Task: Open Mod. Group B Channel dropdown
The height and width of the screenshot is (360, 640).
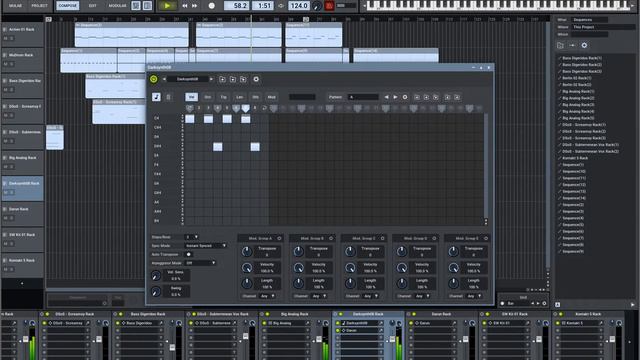Action: click(319, 296)
